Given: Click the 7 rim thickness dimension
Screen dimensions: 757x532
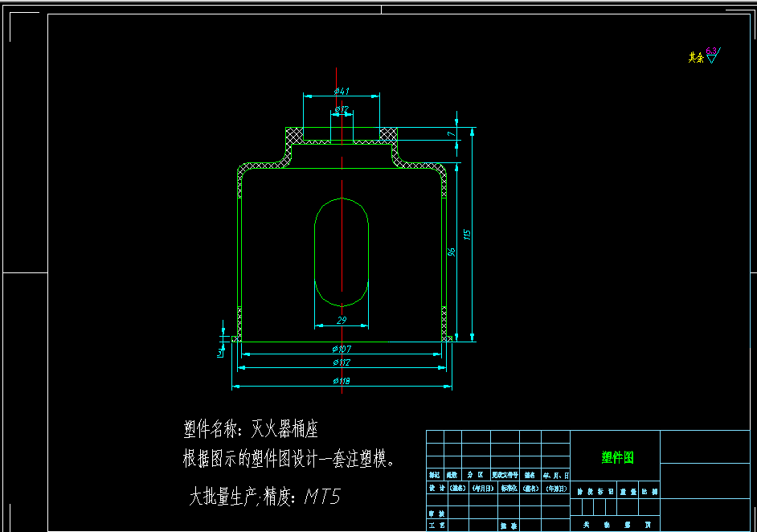Looking at the screenshot, I should (451, 134).
